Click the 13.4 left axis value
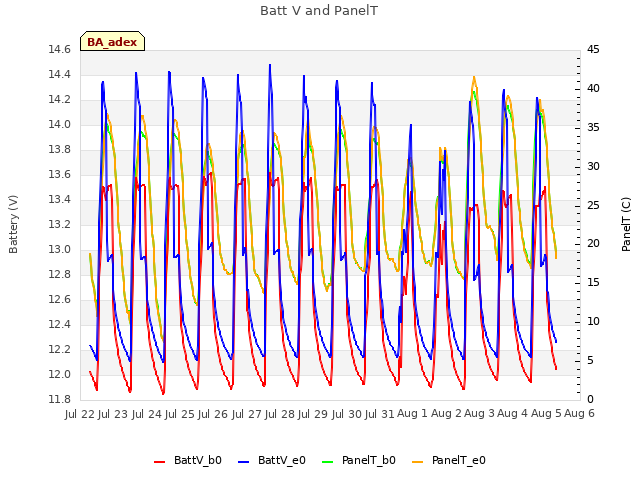The height and width of the screenshot is (480, 640). (x=60, y=200)
